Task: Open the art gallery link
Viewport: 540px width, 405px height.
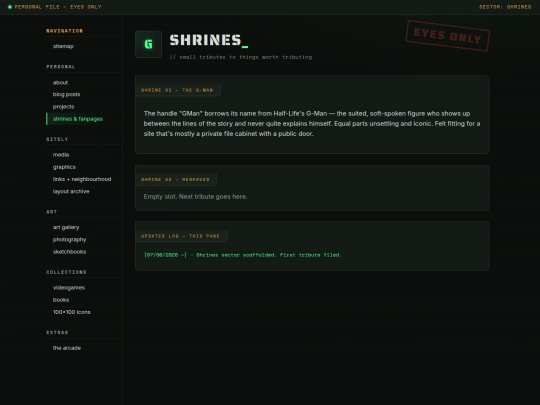Action: (66, 227)
